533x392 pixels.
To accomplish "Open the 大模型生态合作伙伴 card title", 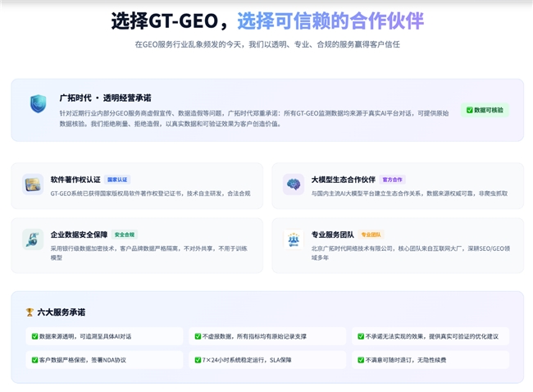I will pyautogui.click(x=343, y=179).
